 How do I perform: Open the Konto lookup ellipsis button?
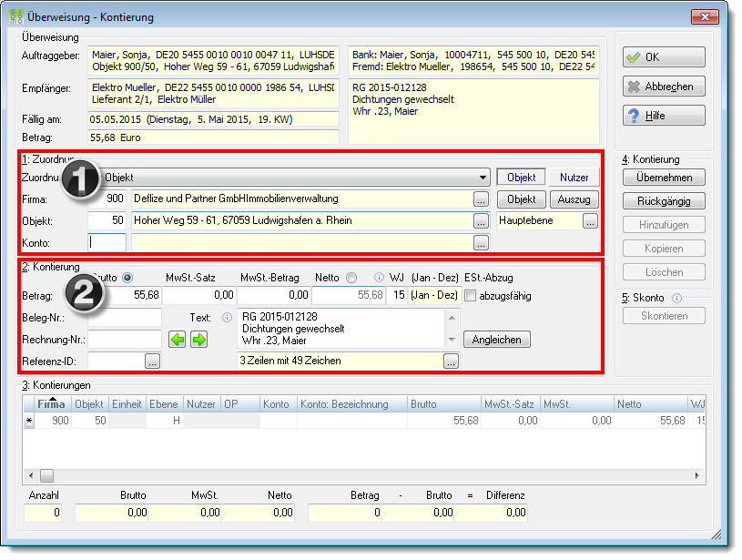pos(481,243)
